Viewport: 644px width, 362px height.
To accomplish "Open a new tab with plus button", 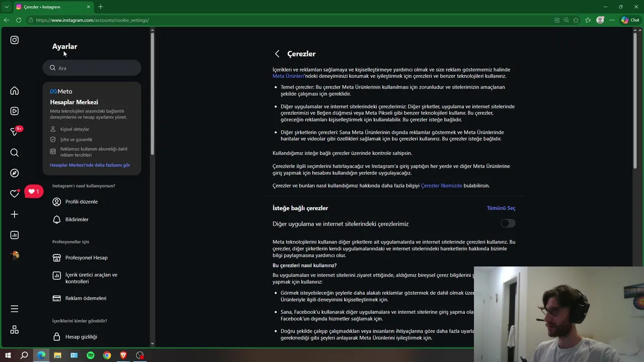I will click(x=101, y=7).
